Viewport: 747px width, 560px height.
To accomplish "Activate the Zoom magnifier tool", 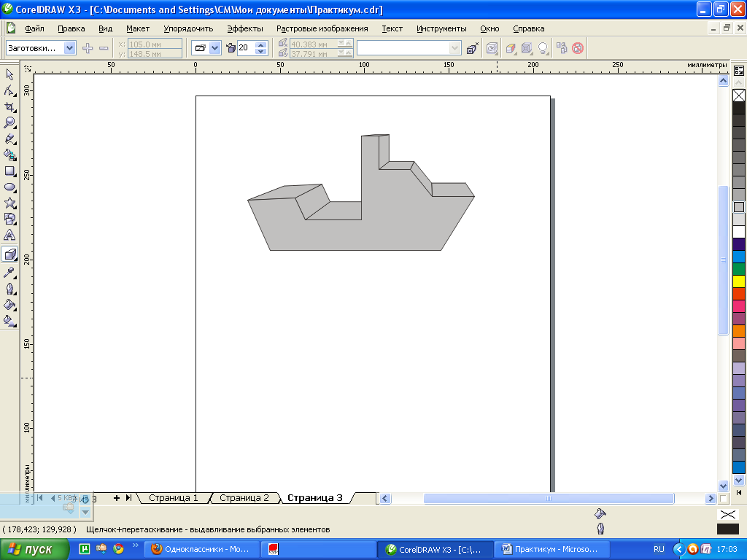I will pyautogui.click(x=9, y=122).
